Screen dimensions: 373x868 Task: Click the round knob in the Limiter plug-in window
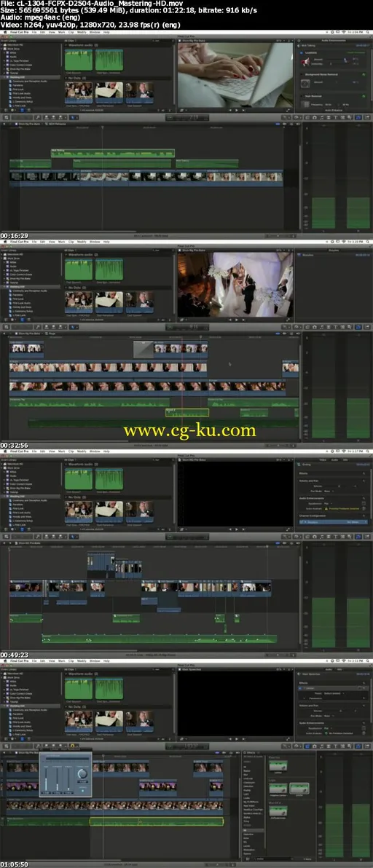(82, 773)
